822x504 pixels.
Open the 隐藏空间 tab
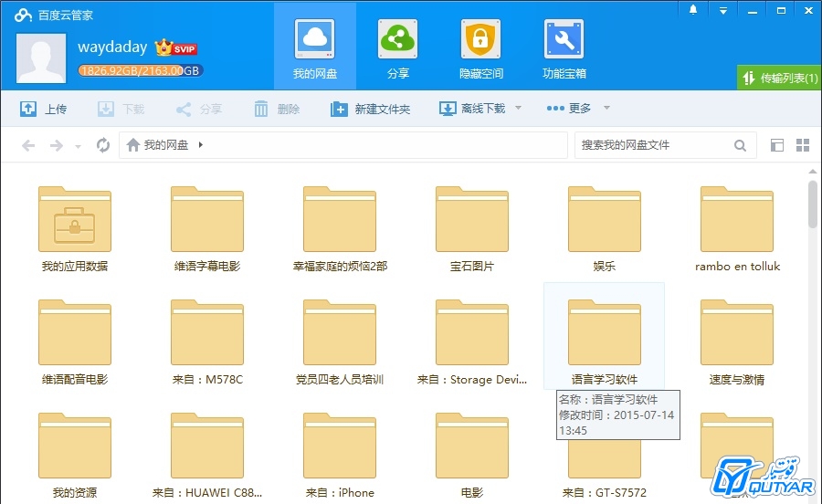tap(480, 47)
